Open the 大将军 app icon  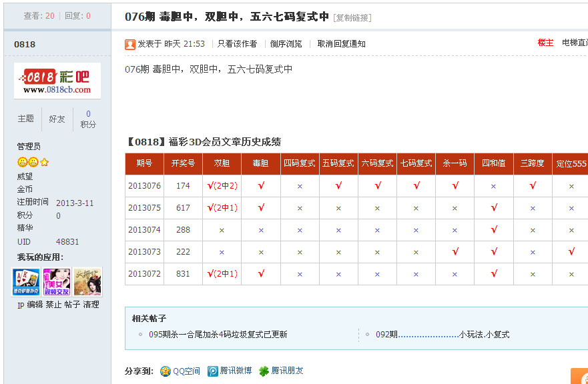tap(88, 281)
